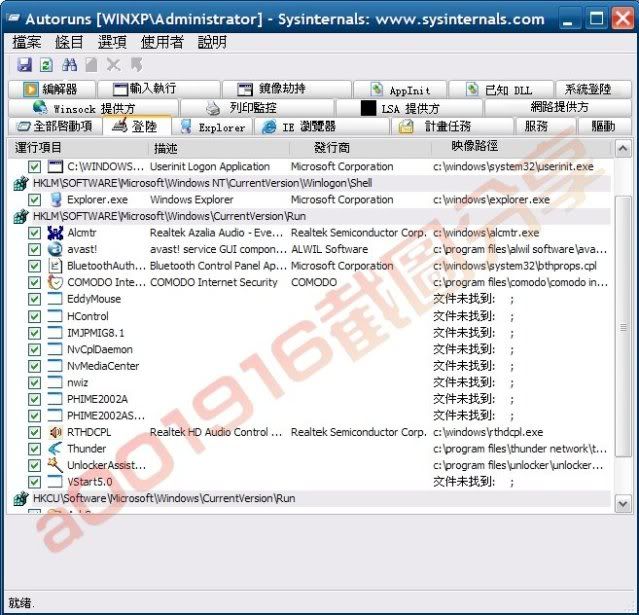Select the NvMediaCenter entry name
Image resolution: width=639 pixels, height=615 pixels.
103,366
